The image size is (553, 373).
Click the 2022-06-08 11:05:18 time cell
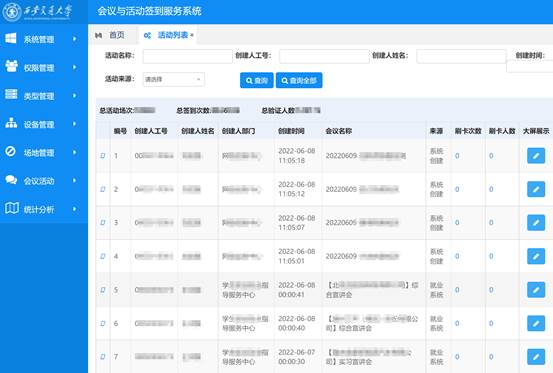tap(296, 155)
